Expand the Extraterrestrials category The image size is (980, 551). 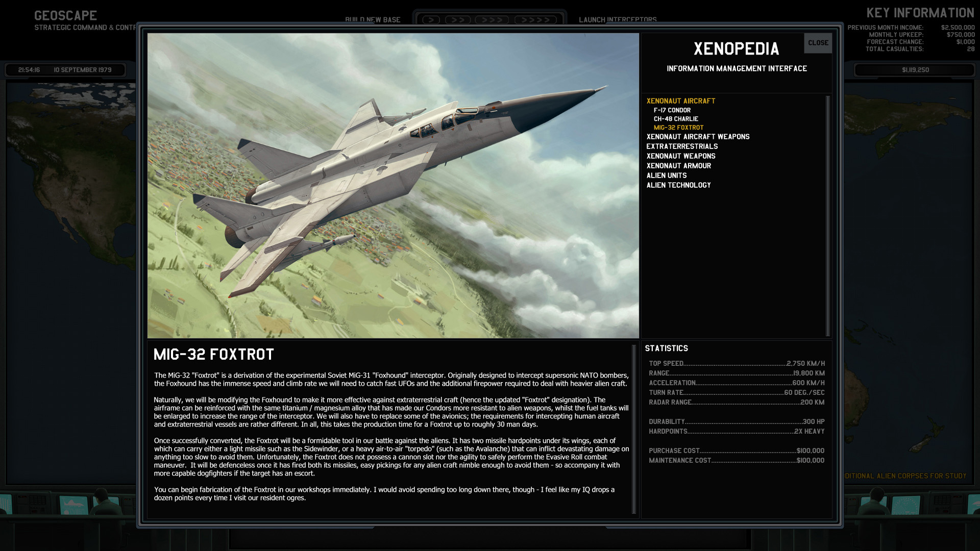pos(682,146)
